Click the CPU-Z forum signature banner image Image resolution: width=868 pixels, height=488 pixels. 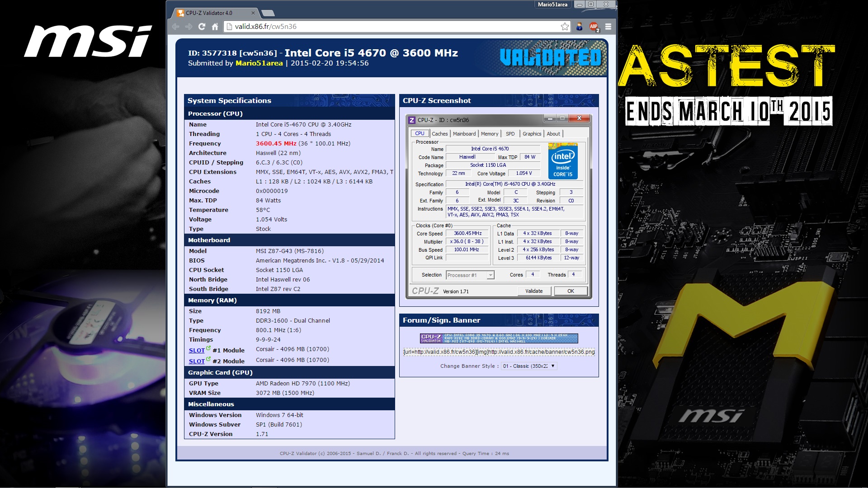[499, 338]
